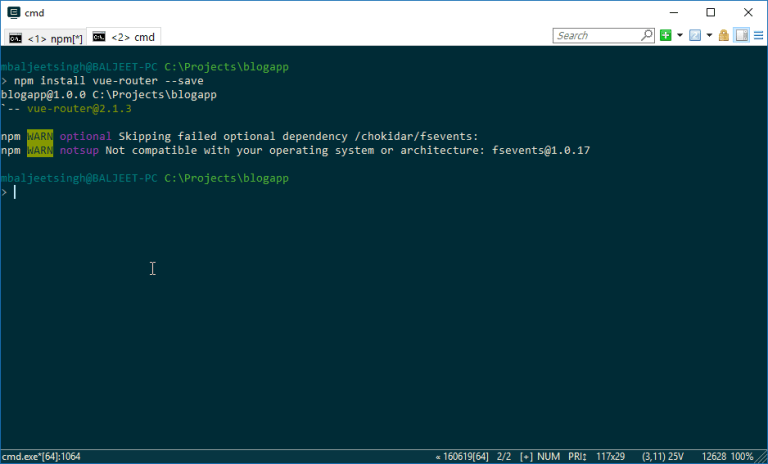Select the <2> cmd tab
Viewport: 768px width, 464px height.
point(124,37)
